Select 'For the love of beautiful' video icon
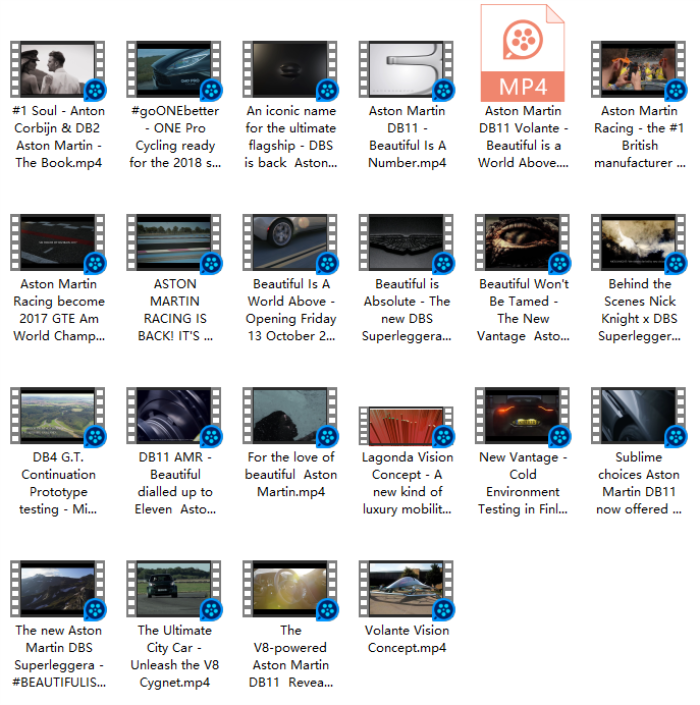 click(290, 415)
